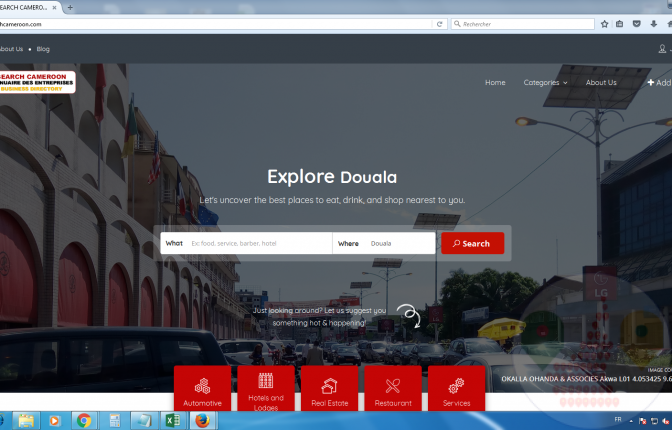Click the magnifier icon in Firefox search box

(457, 24)
